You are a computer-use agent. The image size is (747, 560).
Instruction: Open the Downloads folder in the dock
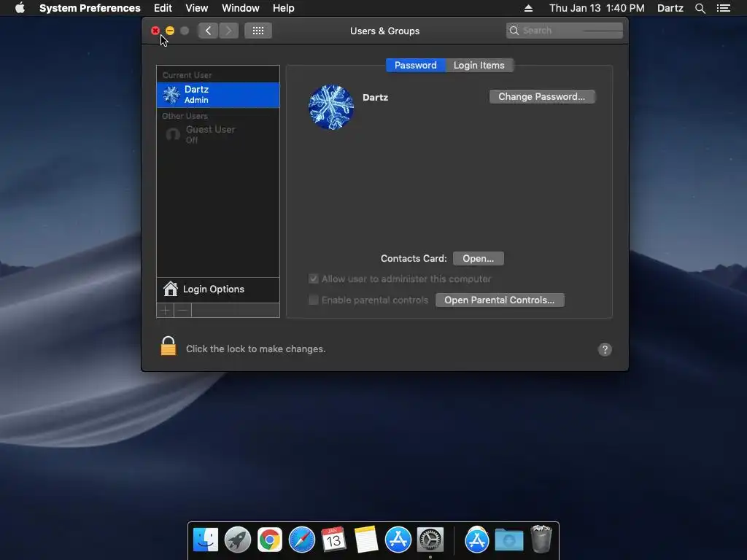(508, 540)
